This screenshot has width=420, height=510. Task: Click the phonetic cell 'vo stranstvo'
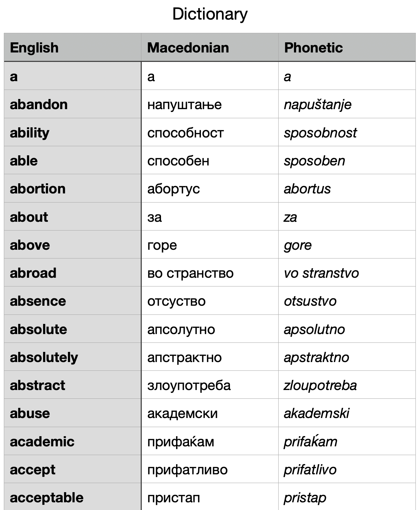pos(321,273)
